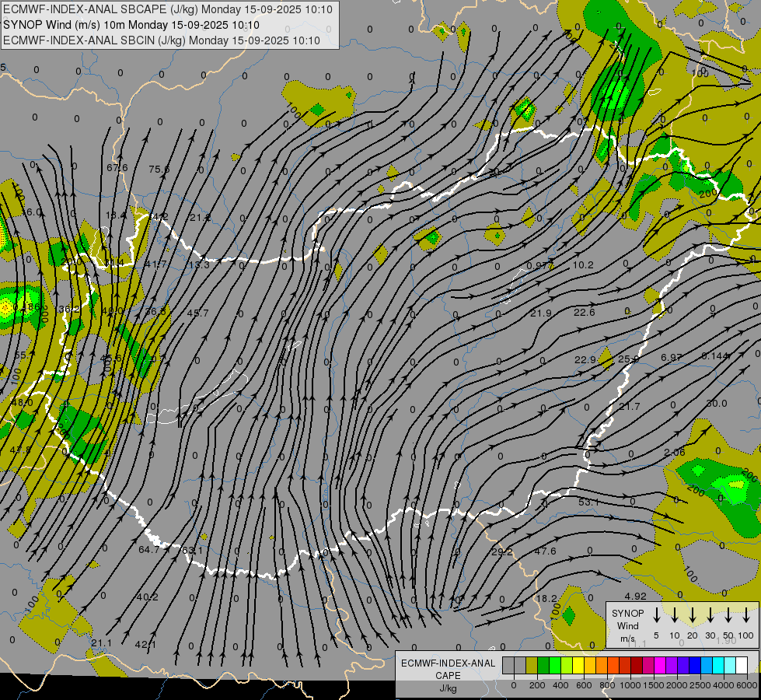
Task: Click the 48.0 grid value on the map
Action: (22, 403)
